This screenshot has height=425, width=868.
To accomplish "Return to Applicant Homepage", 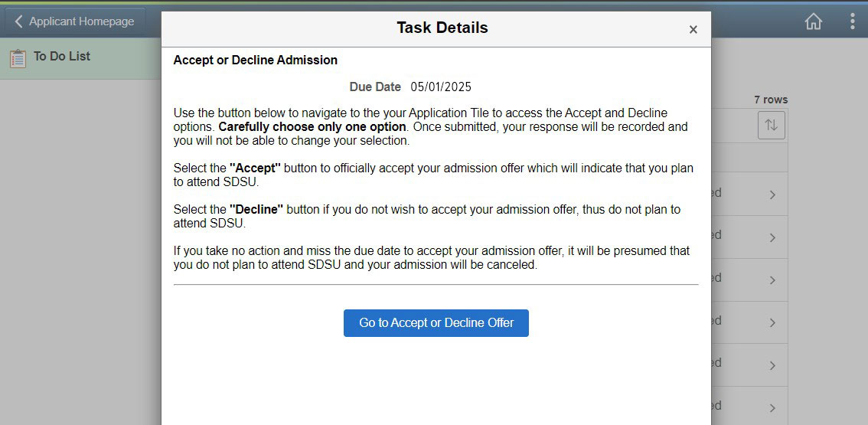I will pos(75,21).
